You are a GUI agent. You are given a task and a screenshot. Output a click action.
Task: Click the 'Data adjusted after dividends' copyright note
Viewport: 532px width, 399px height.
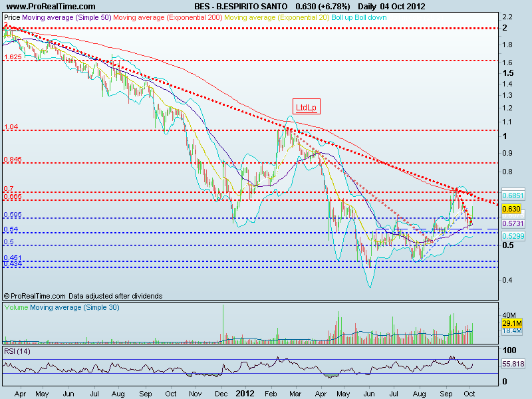[115, 296]
